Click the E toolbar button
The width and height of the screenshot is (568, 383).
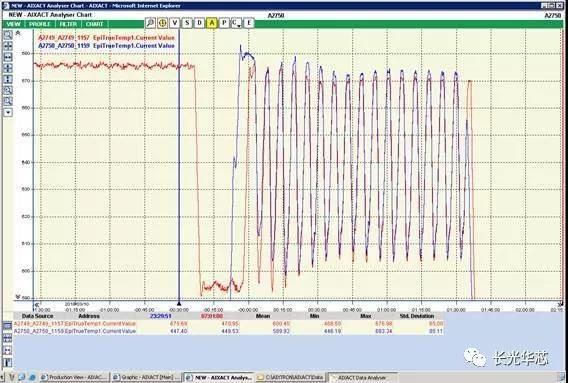coord(249,23)
